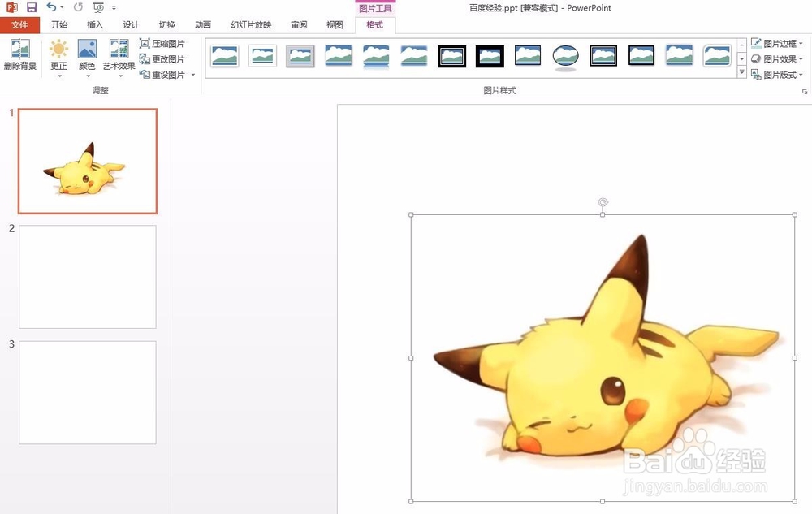Viewport: 812px width, 514px height.
Task: Select blank slide 2 thumbnail
Action: [x=88, y=276]
